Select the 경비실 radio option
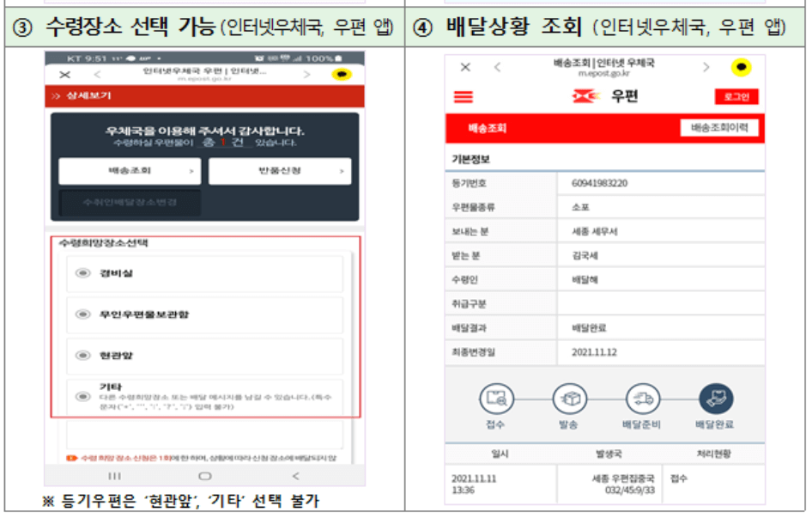The width and height of the screenshot is (812, 518). (83, 273)
